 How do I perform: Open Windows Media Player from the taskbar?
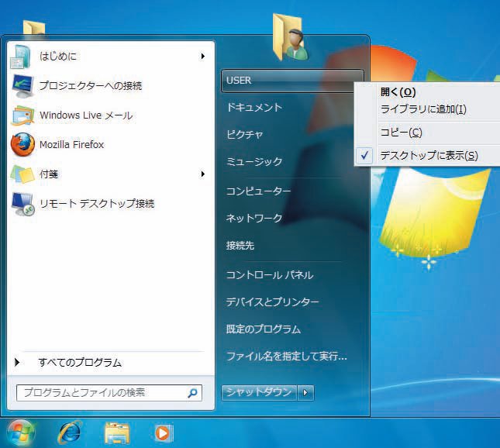pos(164,433)
